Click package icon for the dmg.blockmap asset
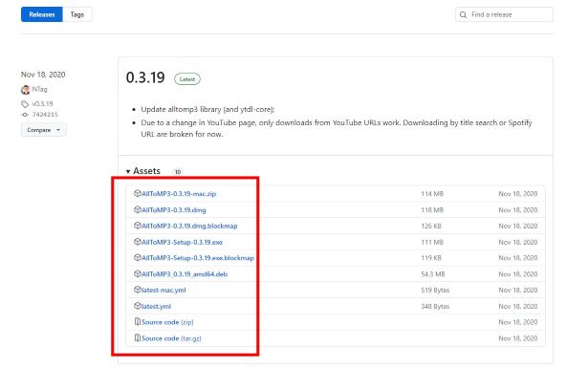The image size is (588, 368). 138,226
